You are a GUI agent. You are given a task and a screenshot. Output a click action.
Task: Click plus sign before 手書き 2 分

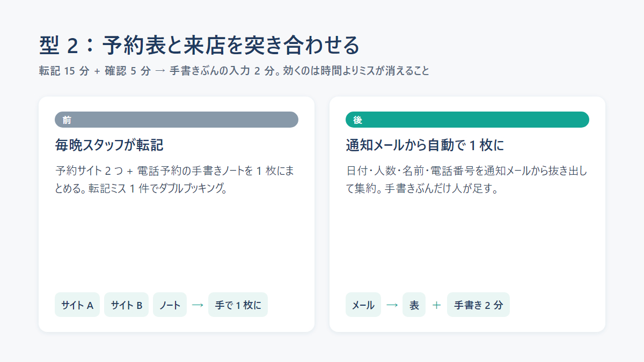pyautogui.click(x=436, y=305)
